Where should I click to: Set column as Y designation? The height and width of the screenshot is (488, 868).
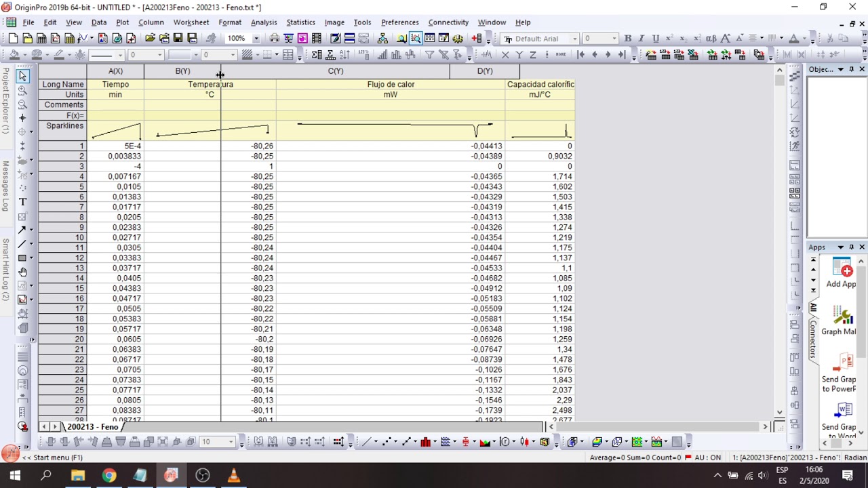point(519,54)
